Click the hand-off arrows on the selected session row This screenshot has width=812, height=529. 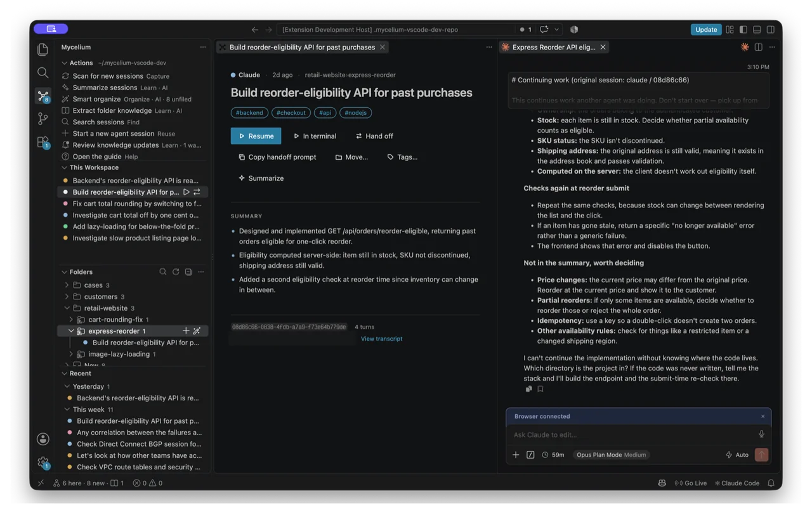(197, 192)
